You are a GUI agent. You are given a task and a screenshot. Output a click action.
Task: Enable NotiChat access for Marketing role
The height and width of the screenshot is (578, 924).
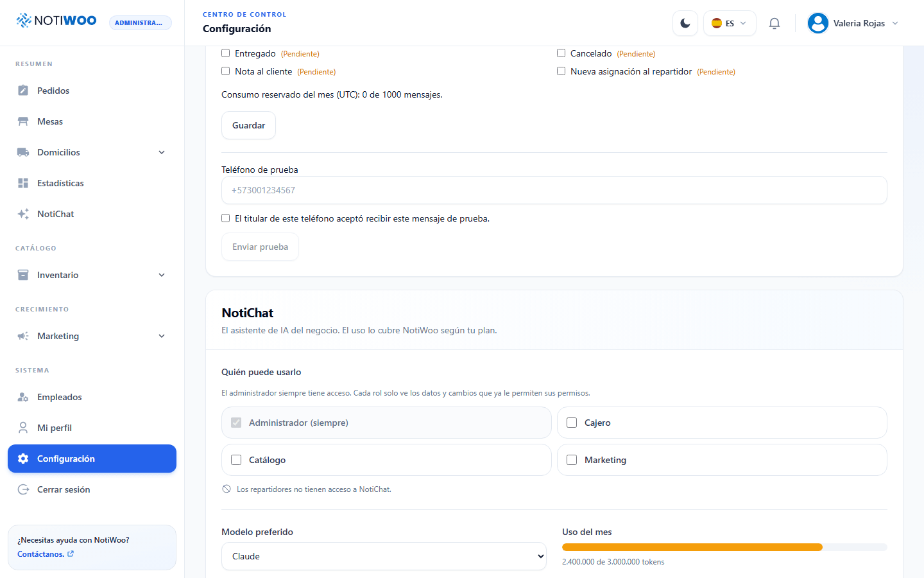[572, 460]
